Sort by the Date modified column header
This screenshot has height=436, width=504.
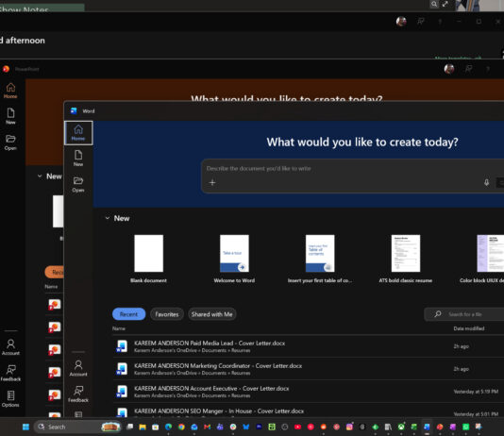pyautogui.click(x=469, y=328)
